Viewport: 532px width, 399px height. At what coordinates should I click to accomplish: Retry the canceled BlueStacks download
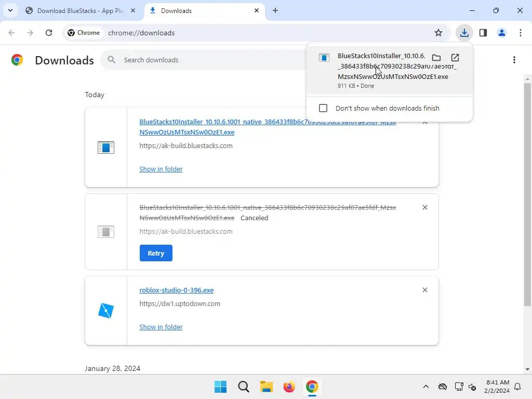coord(156,253)
